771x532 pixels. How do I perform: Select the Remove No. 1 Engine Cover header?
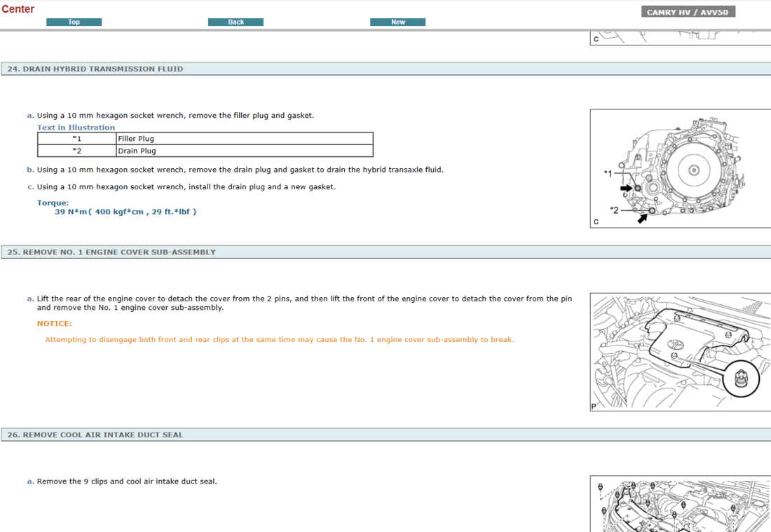(111, 252)
